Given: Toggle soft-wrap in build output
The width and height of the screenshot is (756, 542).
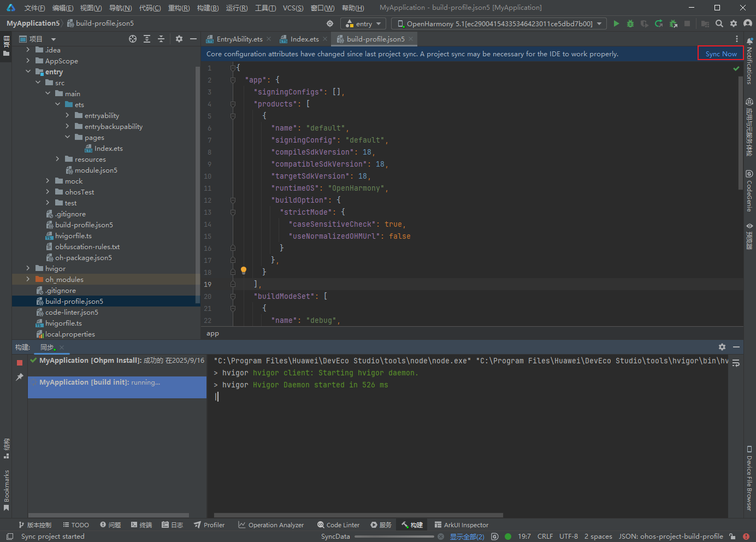Looking at the screenshot, I should pos(736,363).
